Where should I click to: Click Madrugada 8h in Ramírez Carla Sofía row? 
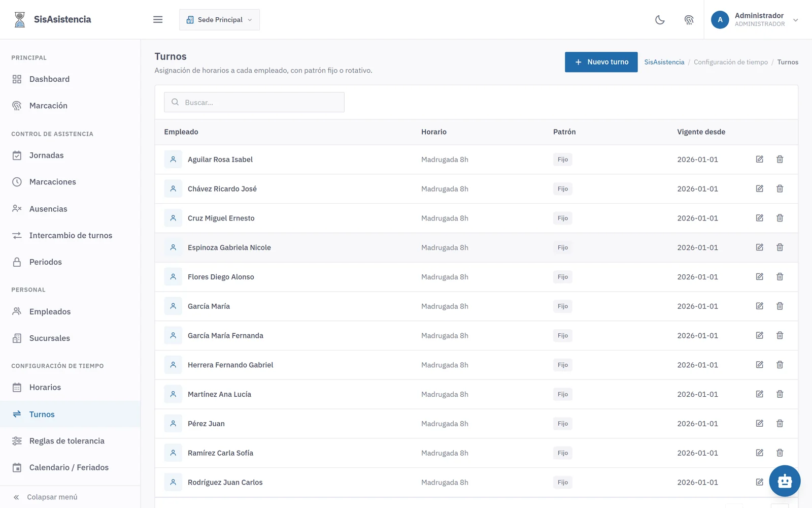coord(445,453)
